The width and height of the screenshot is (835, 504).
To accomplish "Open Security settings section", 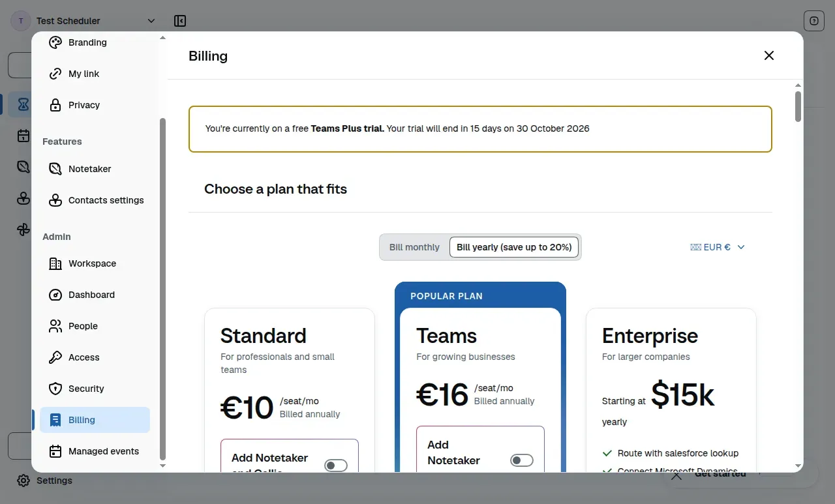I will (x=95, y=389).
